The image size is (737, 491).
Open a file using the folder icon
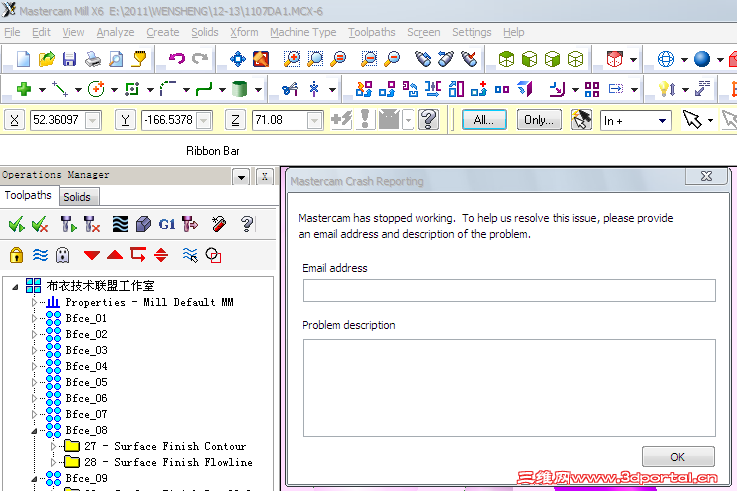point(47,59)
